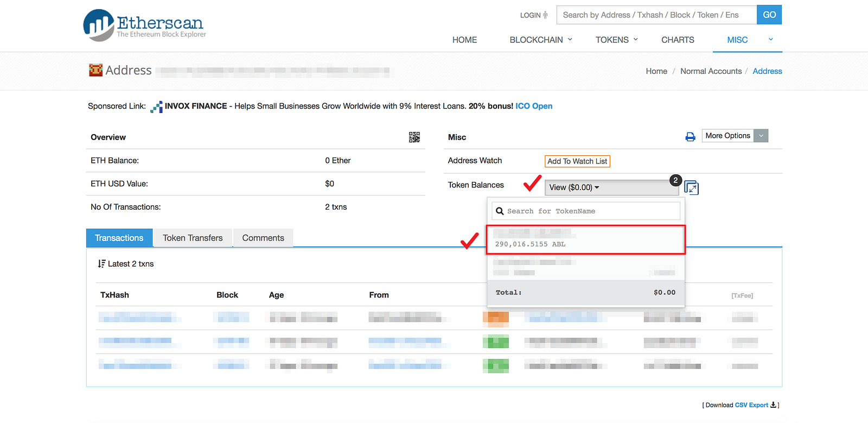Click the INVOX FINANCE sponsored text
The width and height of the screenshot is (868, 423).
tap(196, 106)
